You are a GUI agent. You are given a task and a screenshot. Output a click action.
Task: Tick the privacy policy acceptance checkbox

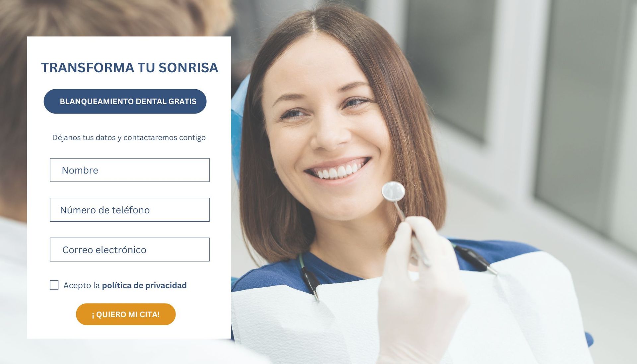54,285
